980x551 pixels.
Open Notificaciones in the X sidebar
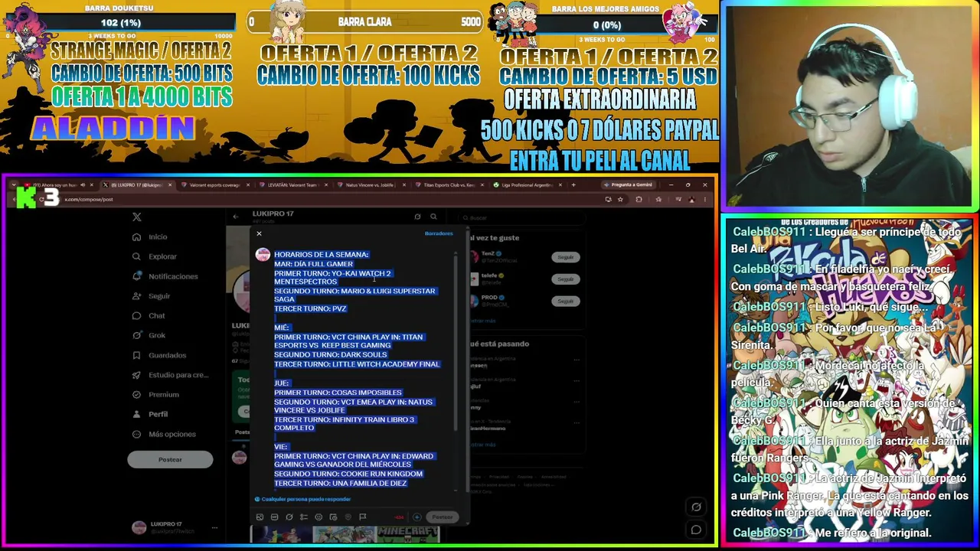pyautogui.click(x=165, y=276)
